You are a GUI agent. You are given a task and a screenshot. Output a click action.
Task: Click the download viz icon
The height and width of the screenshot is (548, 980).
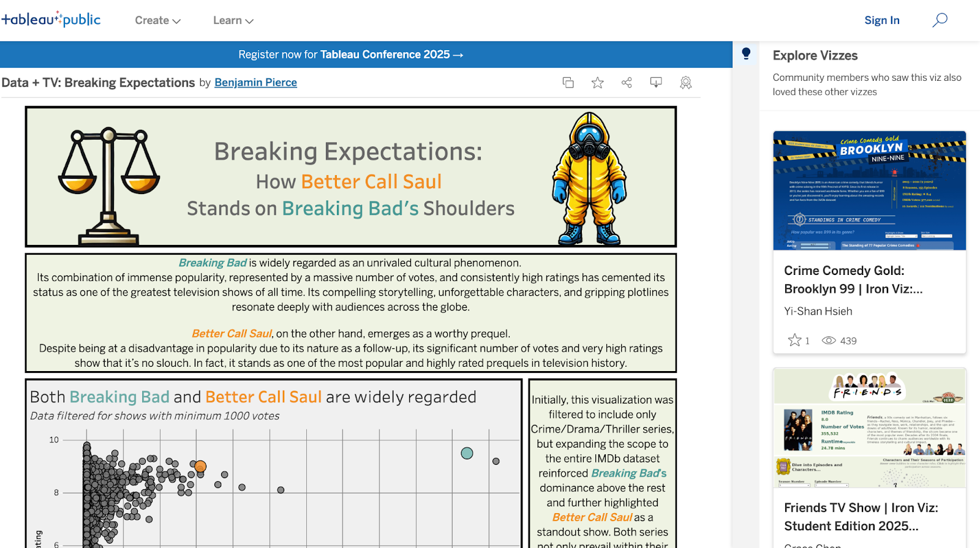tap(656, 83)
